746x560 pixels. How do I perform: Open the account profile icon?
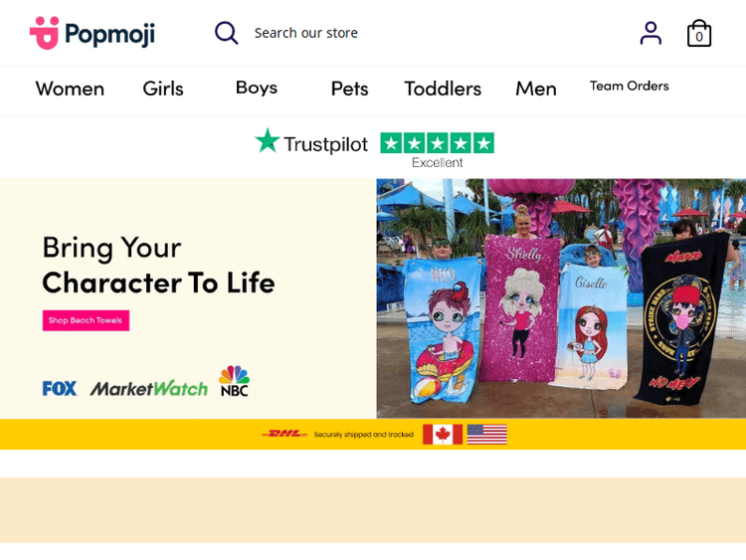651,33
